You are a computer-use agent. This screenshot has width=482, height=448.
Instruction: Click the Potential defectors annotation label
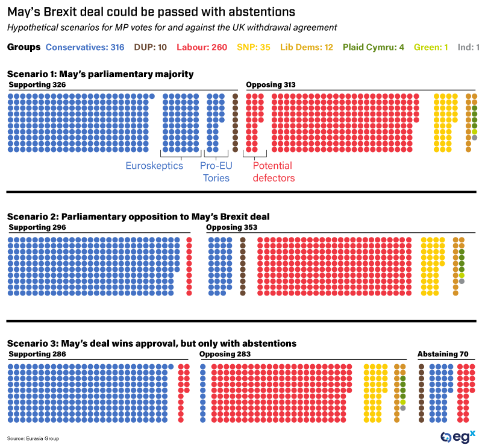click(274, 172)
